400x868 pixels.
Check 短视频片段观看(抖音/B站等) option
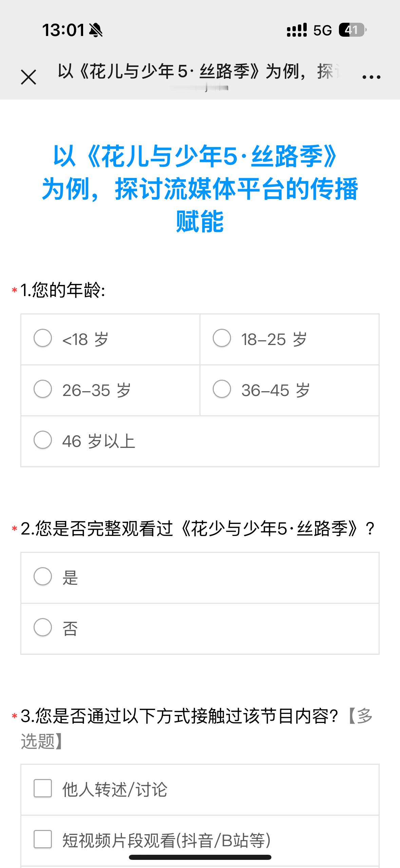pos(43,839)
